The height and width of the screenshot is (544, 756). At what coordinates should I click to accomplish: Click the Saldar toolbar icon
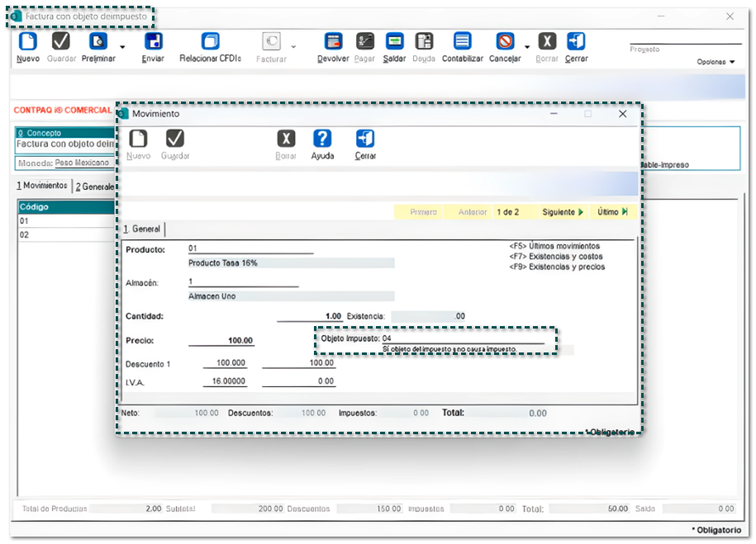click(x=395, y=42)
